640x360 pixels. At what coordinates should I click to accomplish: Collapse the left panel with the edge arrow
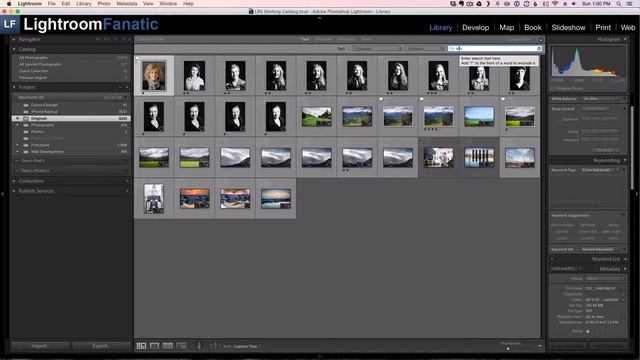(x=2, y=193)
